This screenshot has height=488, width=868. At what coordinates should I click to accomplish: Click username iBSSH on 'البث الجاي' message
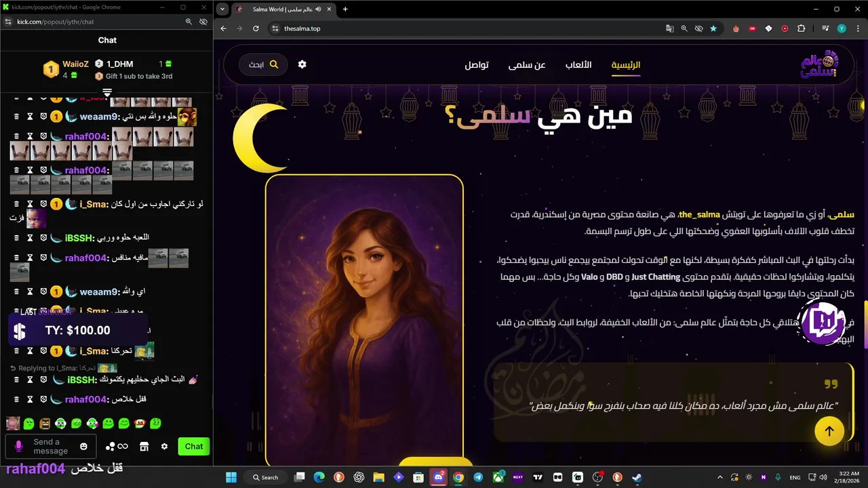81,380
